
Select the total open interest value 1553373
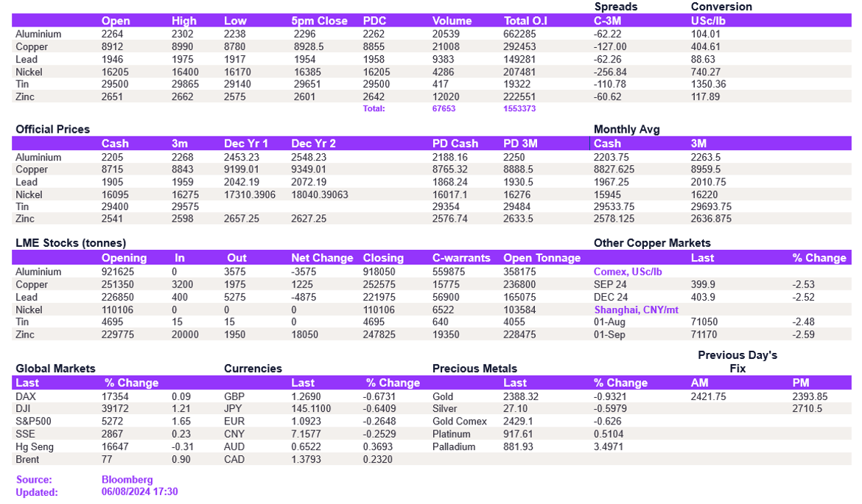tap(519, 109)
